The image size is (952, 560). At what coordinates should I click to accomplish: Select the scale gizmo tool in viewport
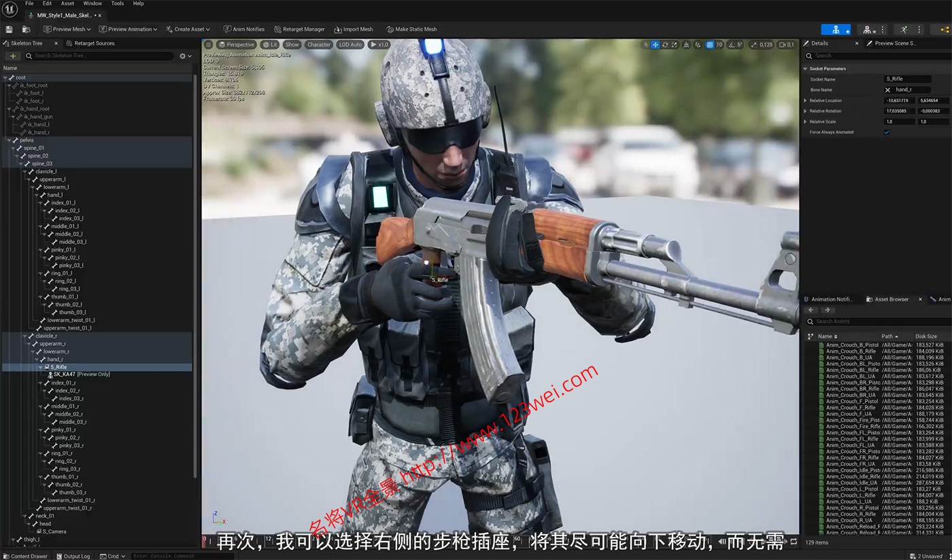coord(675,45)
